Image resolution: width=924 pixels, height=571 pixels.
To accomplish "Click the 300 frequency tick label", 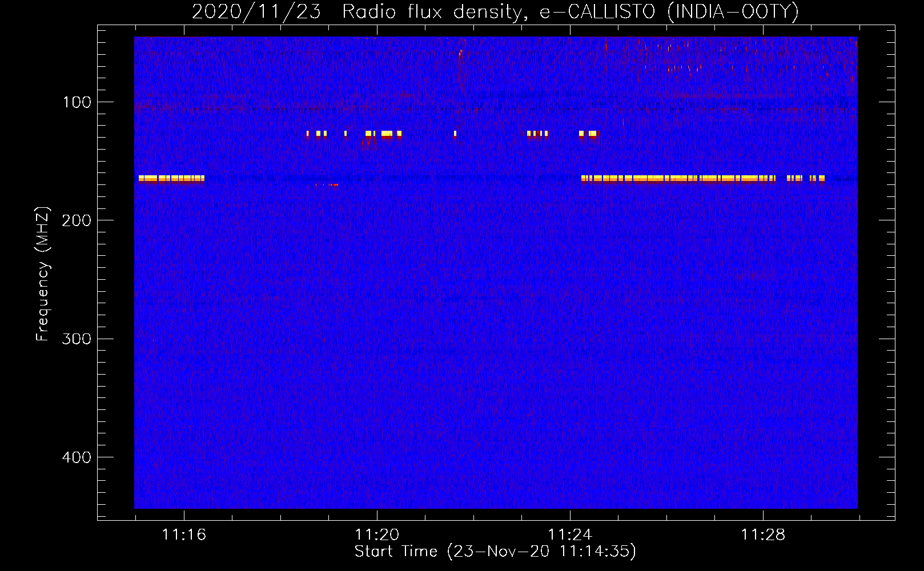I will (x=77, y=339).
